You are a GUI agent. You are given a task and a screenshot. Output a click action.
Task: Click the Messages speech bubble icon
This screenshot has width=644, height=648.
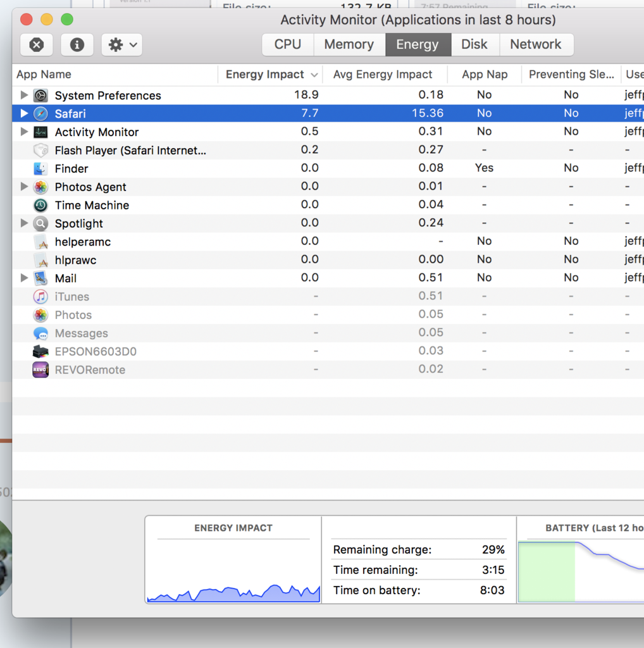(40, 333)
